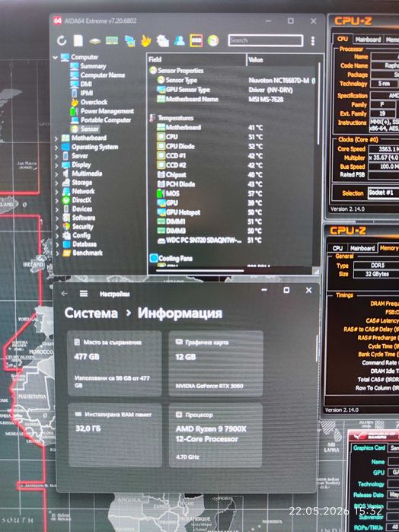Open the green memory benchmark icon in AIDA64
The height and width of the screenshot is (532, 399).
[112, 41]
